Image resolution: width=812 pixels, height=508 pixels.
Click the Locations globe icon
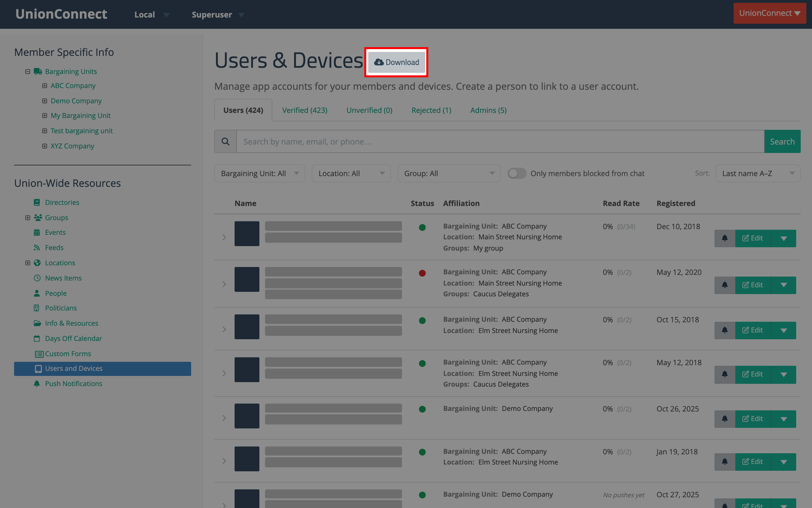[37, 263]
